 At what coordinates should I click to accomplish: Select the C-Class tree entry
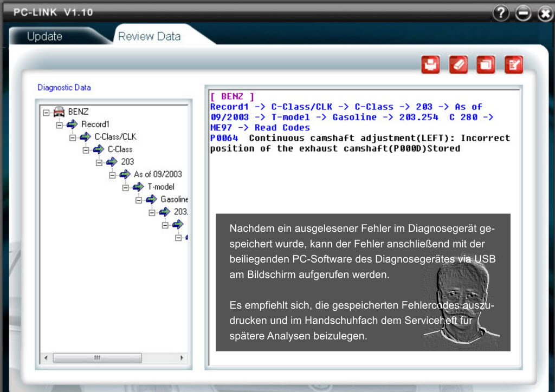pos(120,149)
